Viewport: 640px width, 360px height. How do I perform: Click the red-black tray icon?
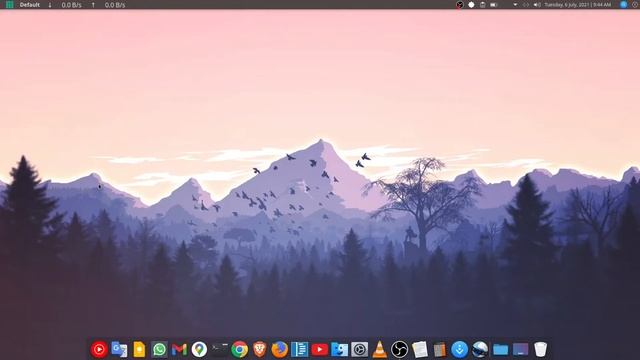(460, 5)
